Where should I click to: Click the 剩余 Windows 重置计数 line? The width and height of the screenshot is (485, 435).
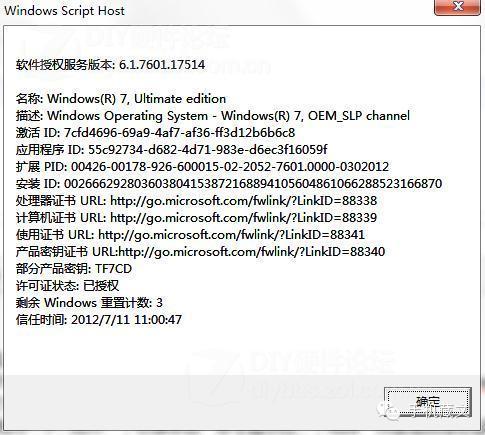(89, 303)
